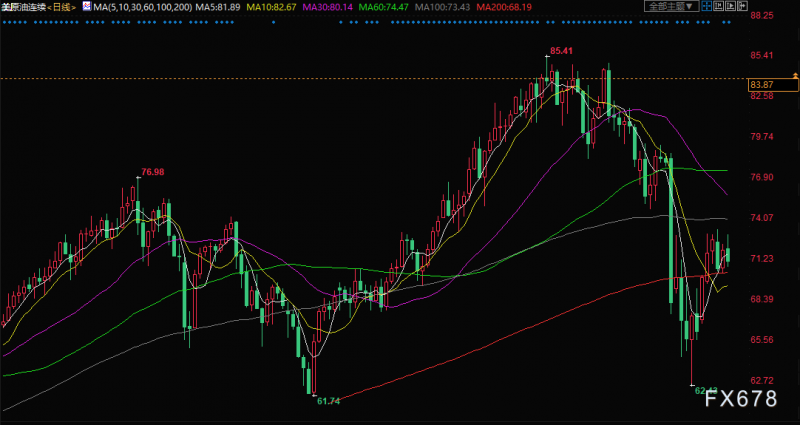Click the purple MA30:80.14 legend label

pos(328,7)
